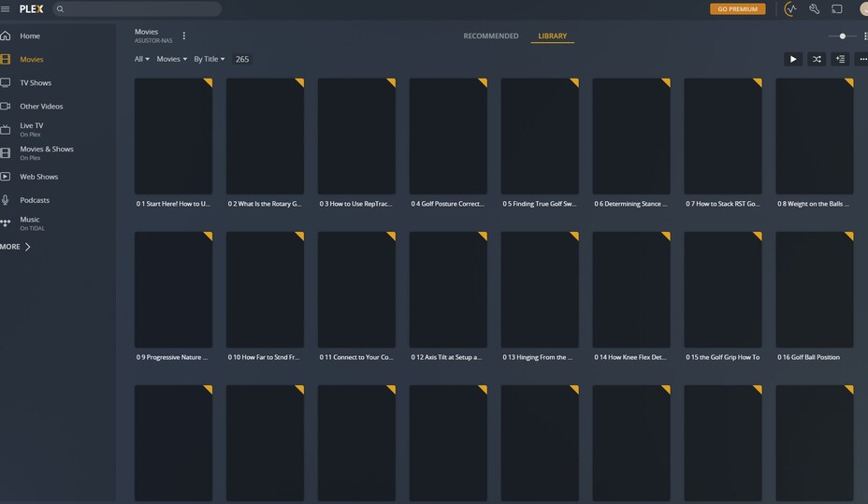
Task: Open TV Shows in sidebar
Action: [x=36, y=83]
